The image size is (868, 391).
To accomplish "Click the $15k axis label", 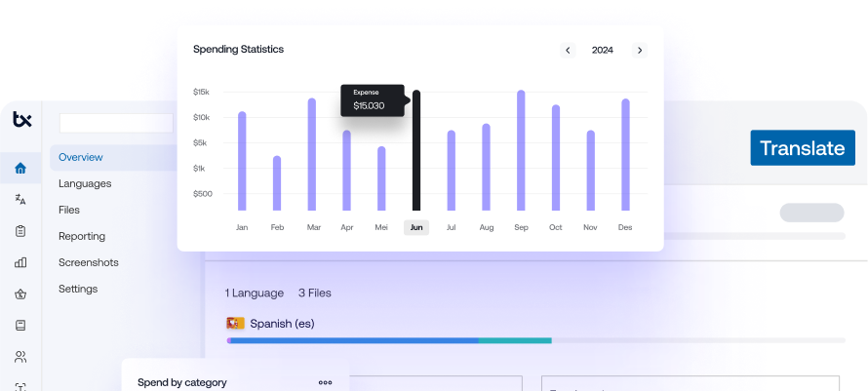I will click(x=201, y=92).
